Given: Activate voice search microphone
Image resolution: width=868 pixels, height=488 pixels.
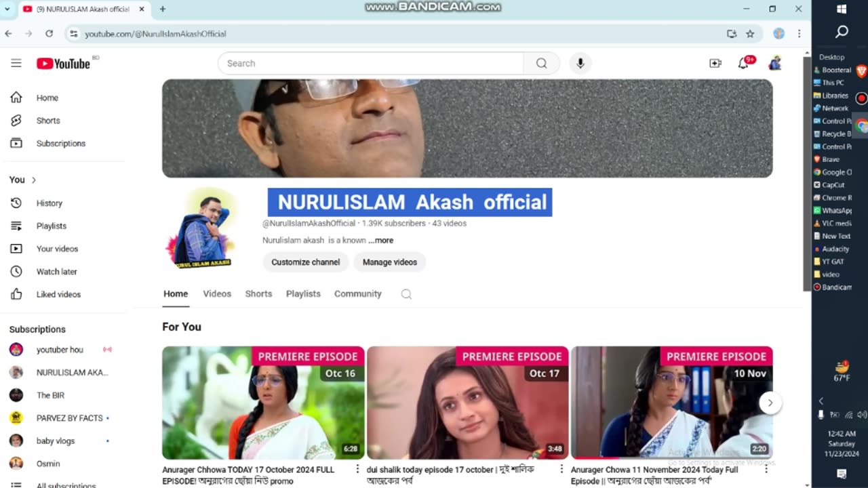Looking at the screenshot, I should (580, 63).
